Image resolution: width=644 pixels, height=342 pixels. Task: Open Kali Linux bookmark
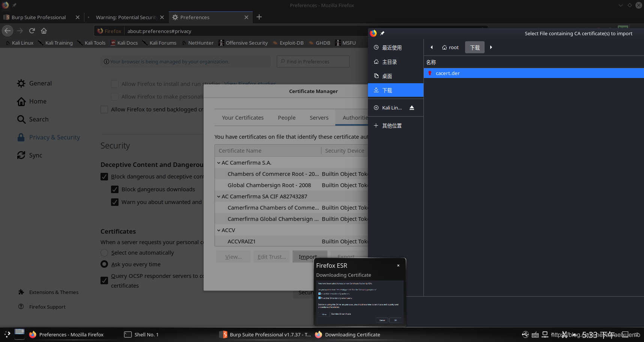20,43
